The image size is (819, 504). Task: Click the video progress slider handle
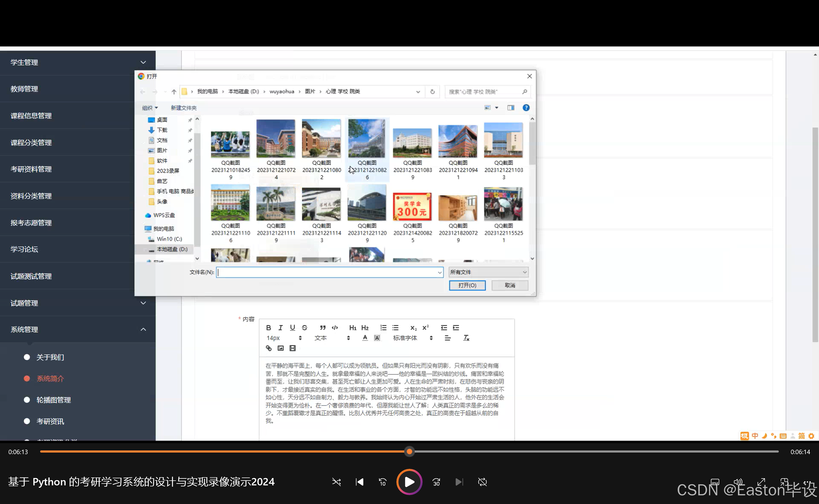point(409,452)
